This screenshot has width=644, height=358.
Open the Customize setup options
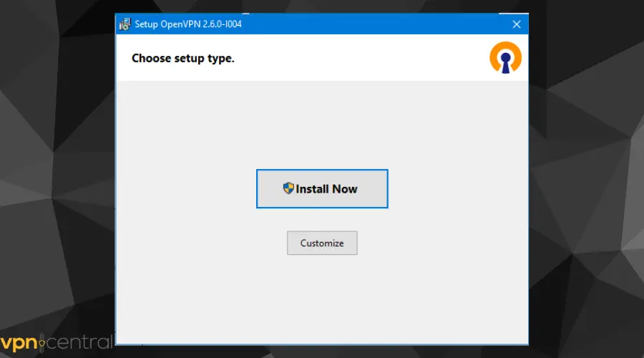pyautogui.click(x=322, y=243)
